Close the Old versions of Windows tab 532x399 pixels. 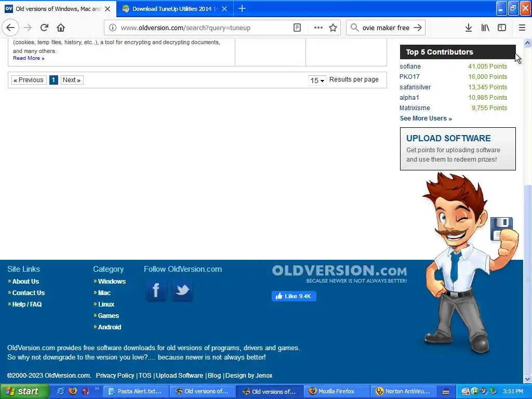(108, 9)
